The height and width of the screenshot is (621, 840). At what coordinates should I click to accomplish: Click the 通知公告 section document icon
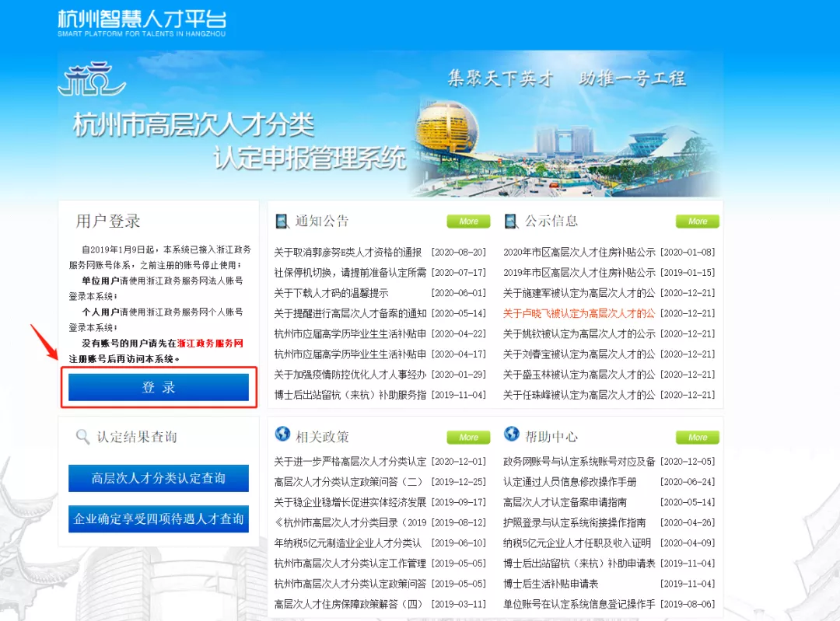pos(282,221)
